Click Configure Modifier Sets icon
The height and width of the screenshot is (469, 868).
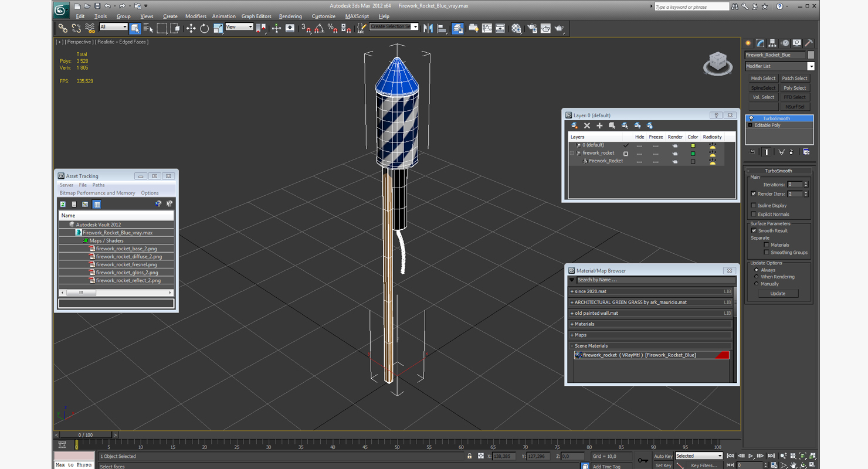(x=806, y=152)
